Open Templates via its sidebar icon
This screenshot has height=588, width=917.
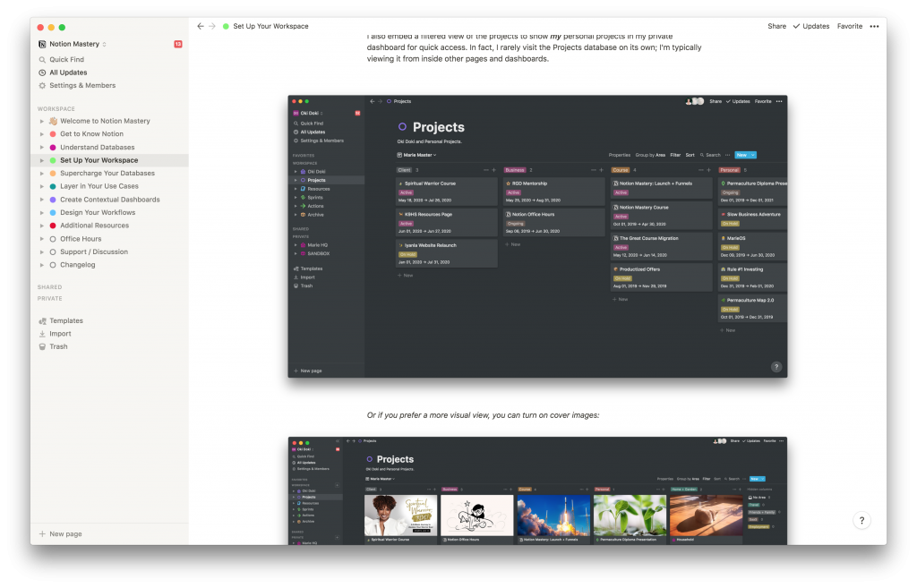pos(42,321)
